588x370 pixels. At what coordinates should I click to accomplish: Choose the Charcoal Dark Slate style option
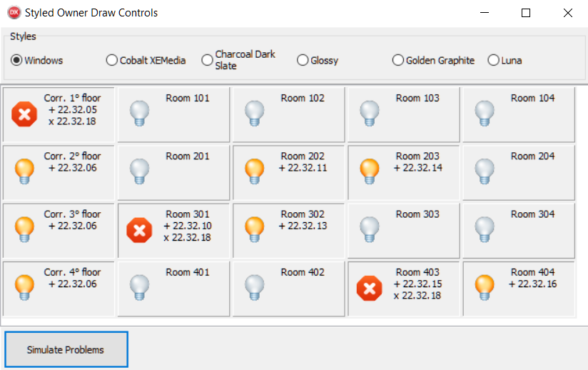coord(208,60)
